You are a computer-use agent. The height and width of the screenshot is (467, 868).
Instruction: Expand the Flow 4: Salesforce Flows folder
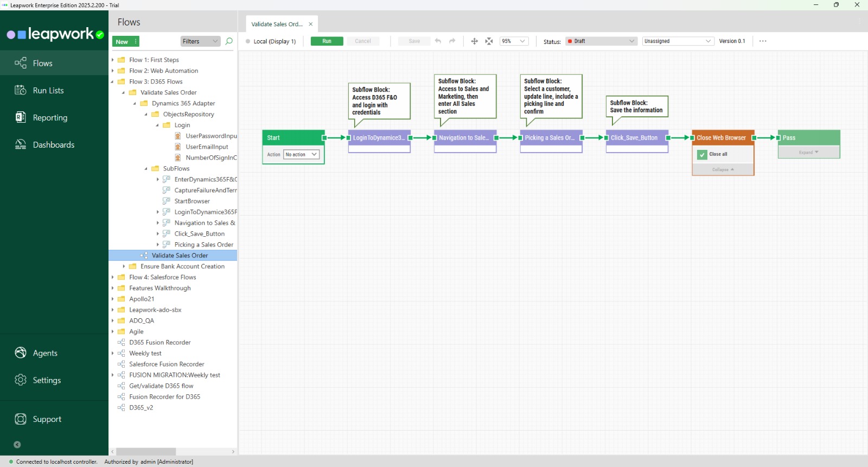[113, 277]
